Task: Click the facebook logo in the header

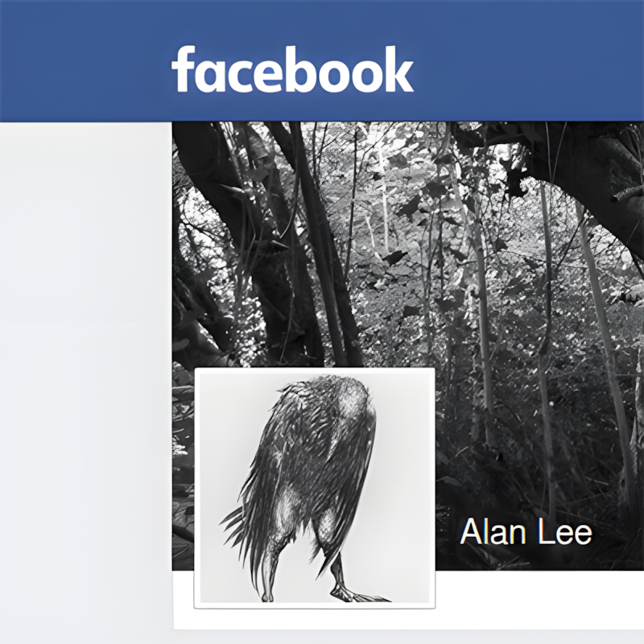Action: pyautogui.click(x=292, y=69)
